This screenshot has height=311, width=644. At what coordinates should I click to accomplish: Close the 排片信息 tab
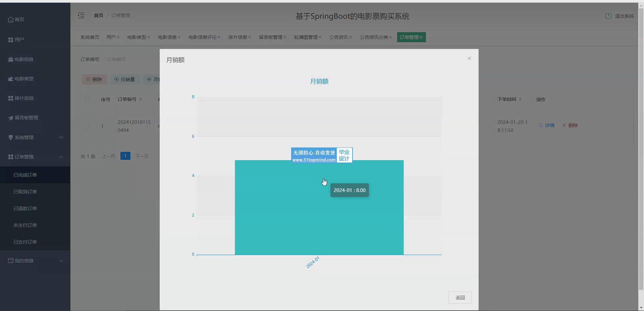pos(250,37)
